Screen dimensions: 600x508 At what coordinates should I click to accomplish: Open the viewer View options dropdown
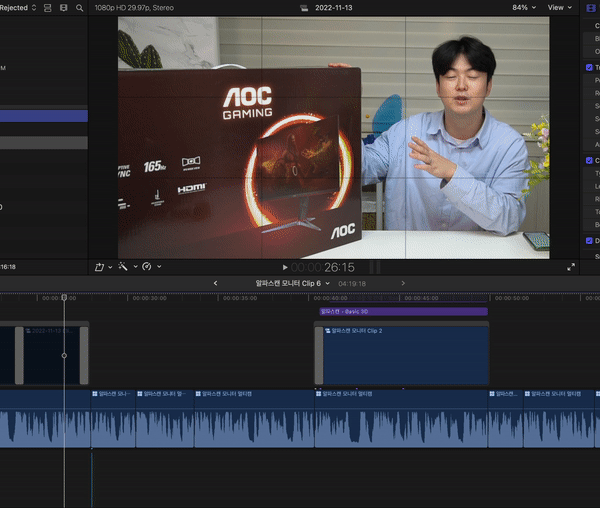click(x=559, y=8)
